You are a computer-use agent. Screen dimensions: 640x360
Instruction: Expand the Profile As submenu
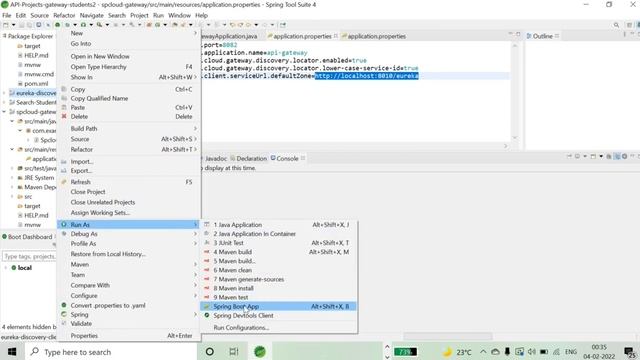[x=129, y=243]
